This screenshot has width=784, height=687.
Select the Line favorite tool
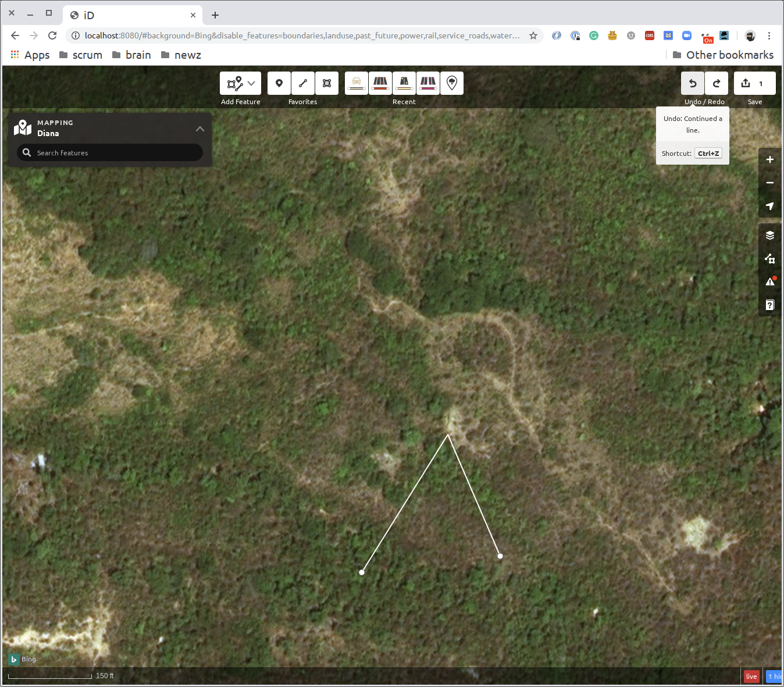click(303, 83)
